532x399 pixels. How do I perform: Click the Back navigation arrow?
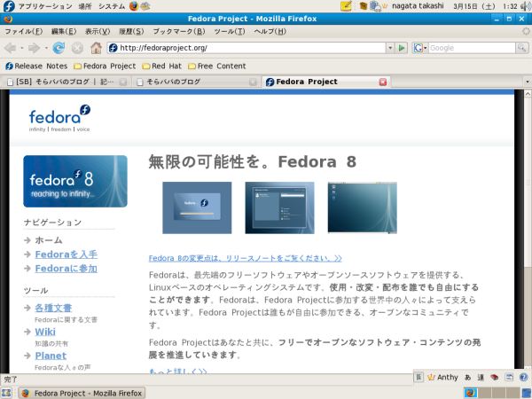tap(10, 48)
